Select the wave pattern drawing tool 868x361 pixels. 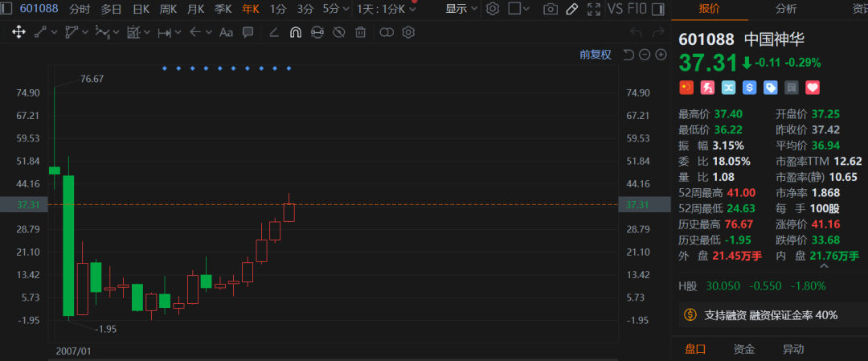102,32
